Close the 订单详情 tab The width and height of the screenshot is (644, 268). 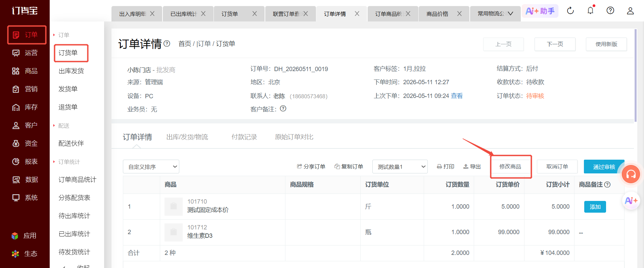357,14
